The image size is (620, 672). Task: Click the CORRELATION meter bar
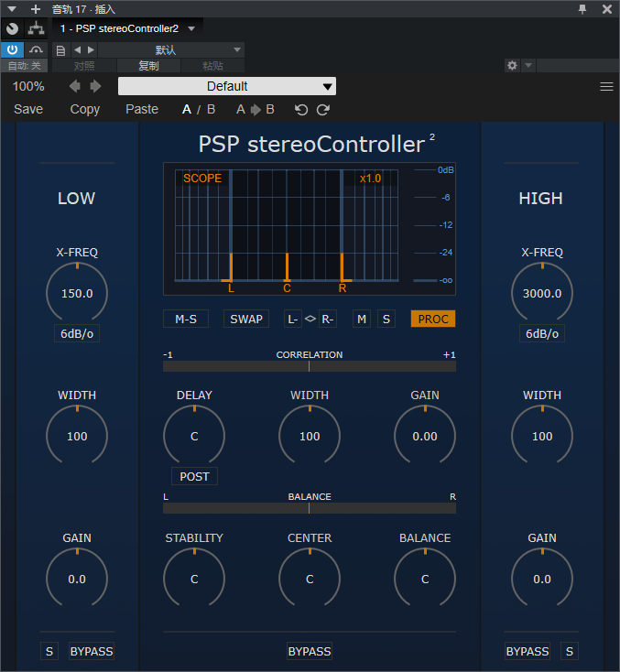310,366
